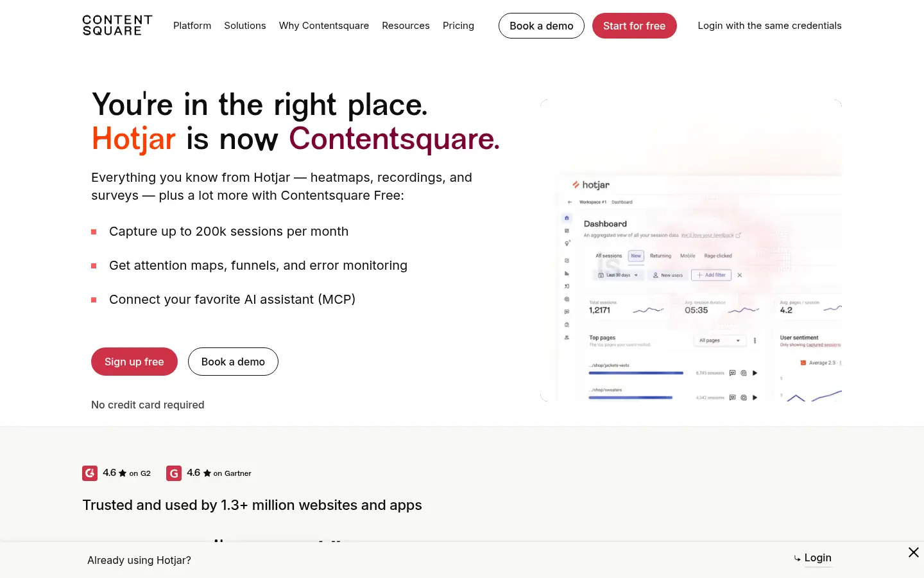Click the arrow icon beside Login

click(x=797, y=559)
